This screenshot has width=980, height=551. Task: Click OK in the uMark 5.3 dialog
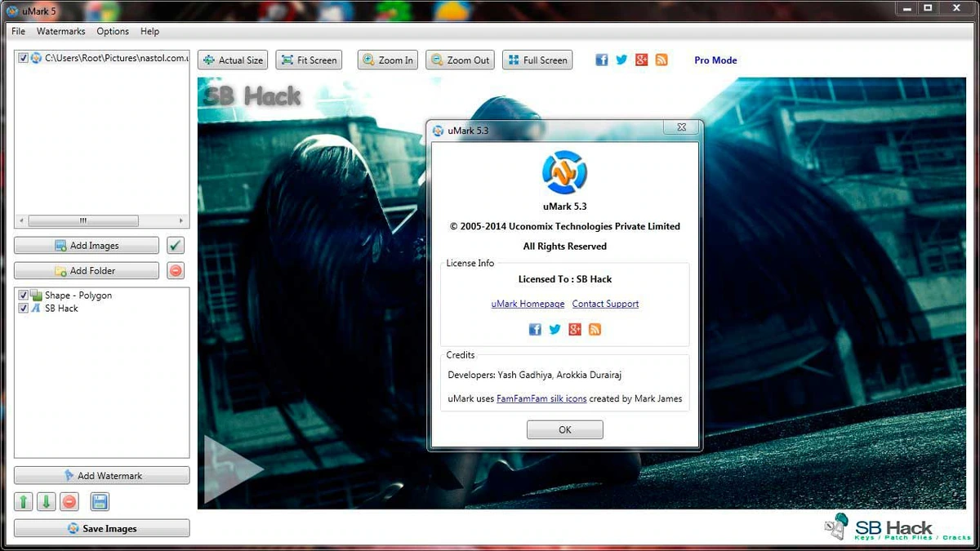(x=565, y=429)
